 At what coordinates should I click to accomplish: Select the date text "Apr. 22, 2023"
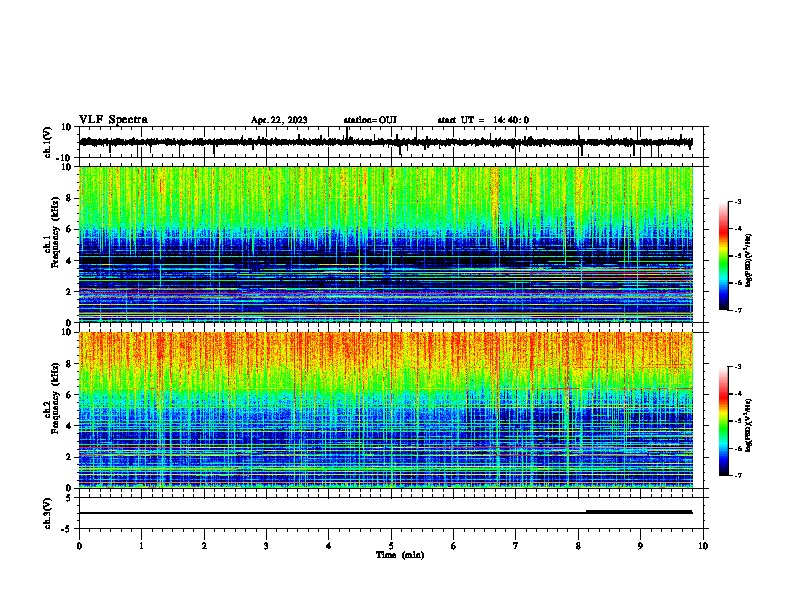[279, 120]
